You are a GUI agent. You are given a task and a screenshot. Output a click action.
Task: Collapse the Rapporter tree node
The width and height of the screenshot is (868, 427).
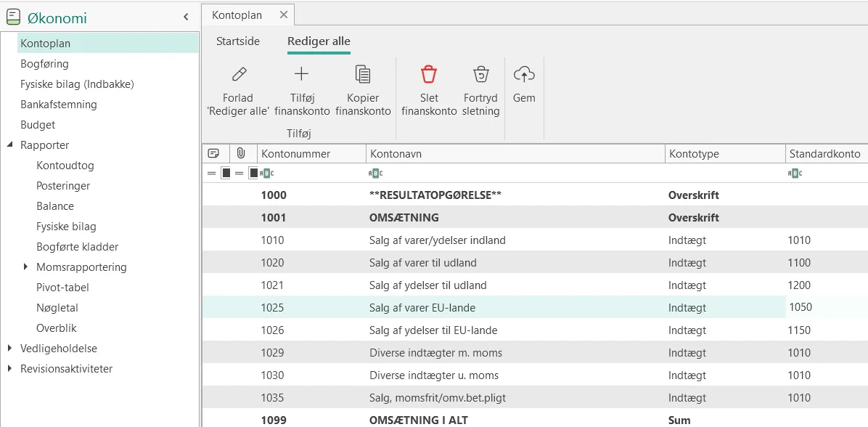coord(10,145)
